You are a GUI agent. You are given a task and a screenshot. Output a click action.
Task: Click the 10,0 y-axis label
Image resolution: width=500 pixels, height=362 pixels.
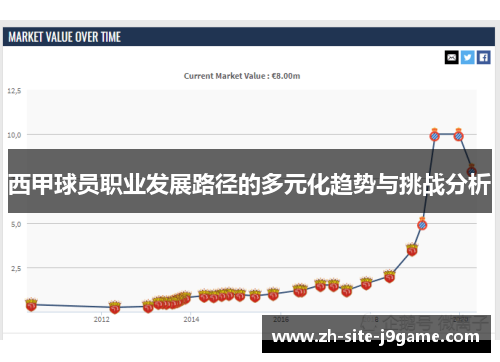click(14, 135)
